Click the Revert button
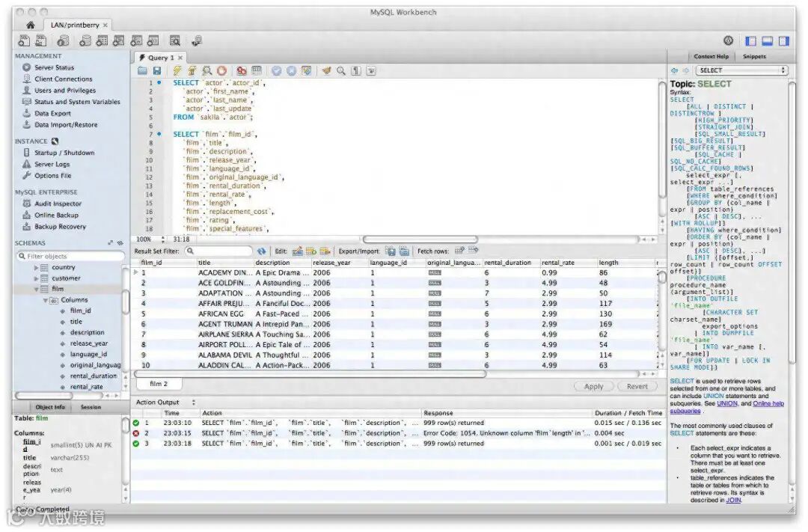Screen dimensions: 808x532 [x=637, y=386]
